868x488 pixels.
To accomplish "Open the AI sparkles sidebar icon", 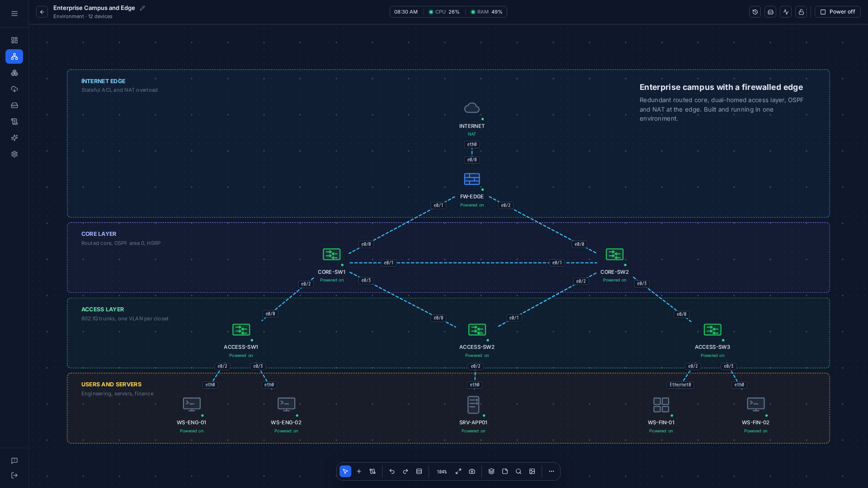I will (14, 138).
